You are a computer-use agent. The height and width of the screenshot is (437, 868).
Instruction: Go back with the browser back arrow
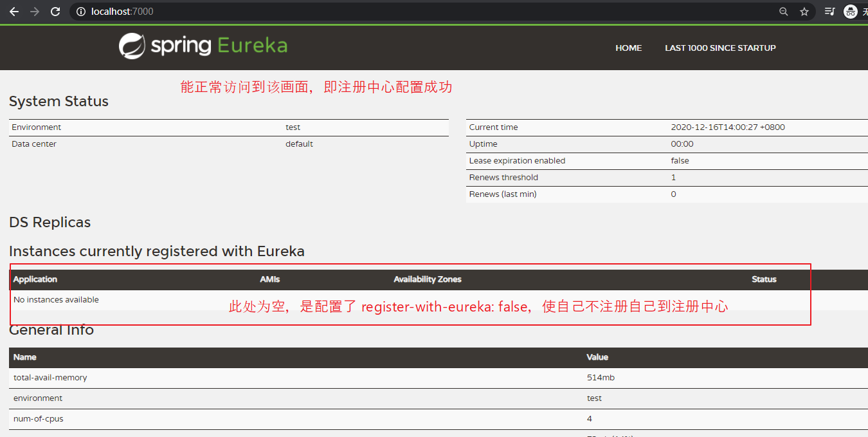coord(14,12)
